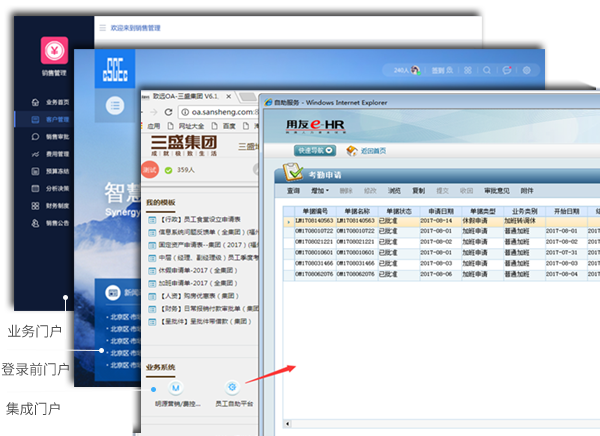Click the blue CSCEC logo
Screen dimensions: 600x436
point(114,70)
